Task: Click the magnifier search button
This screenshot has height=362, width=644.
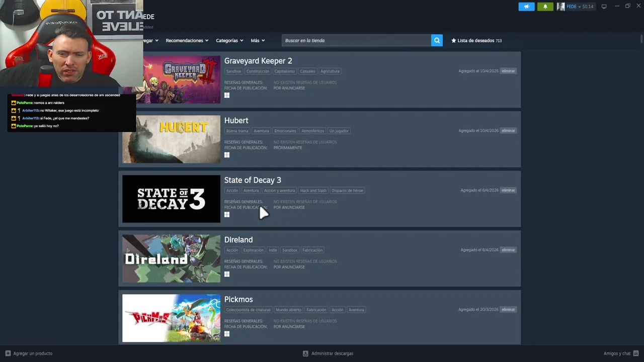Action: coord(437,41)
